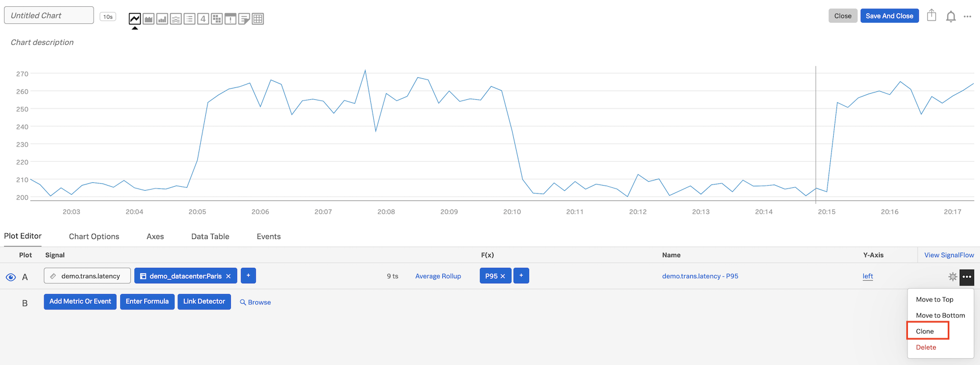Viewport: 980px width, 365px height.
Task: Pick the single value chart icon
Action: (x=203, y=19)
